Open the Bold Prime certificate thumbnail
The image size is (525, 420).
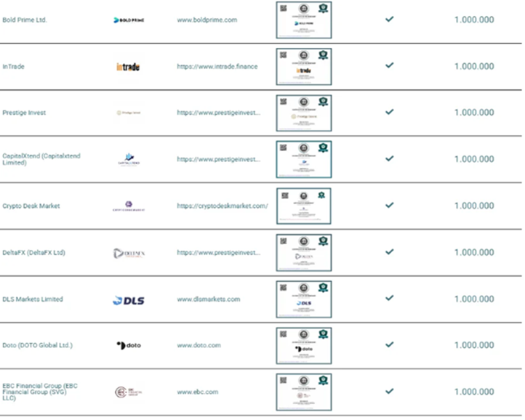[303, 20]
